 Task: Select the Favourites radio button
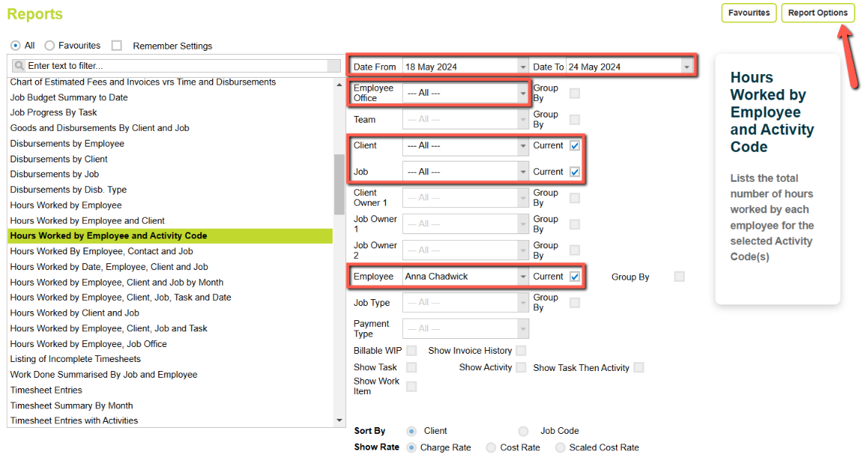[x=50, y=46]
